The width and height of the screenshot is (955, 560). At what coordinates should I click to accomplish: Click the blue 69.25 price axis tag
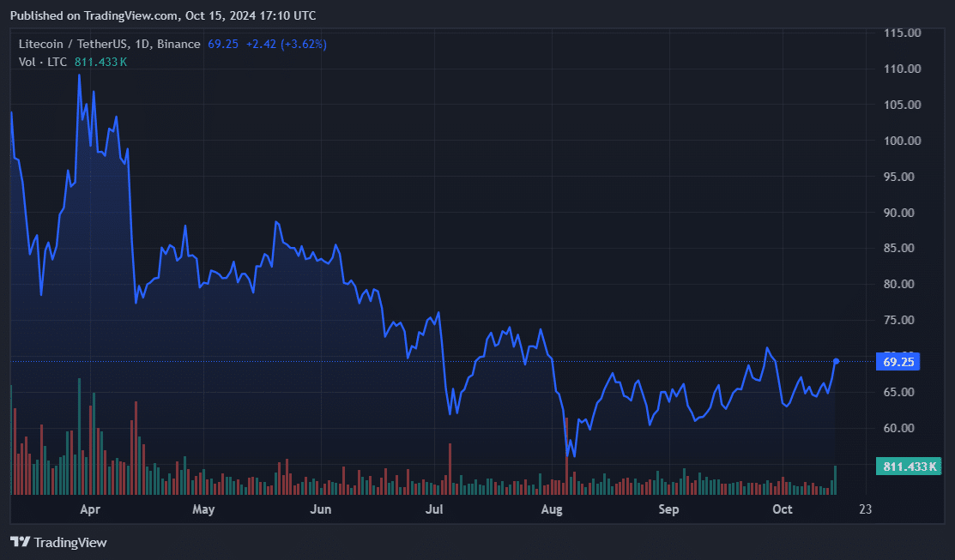pos(898,362)
